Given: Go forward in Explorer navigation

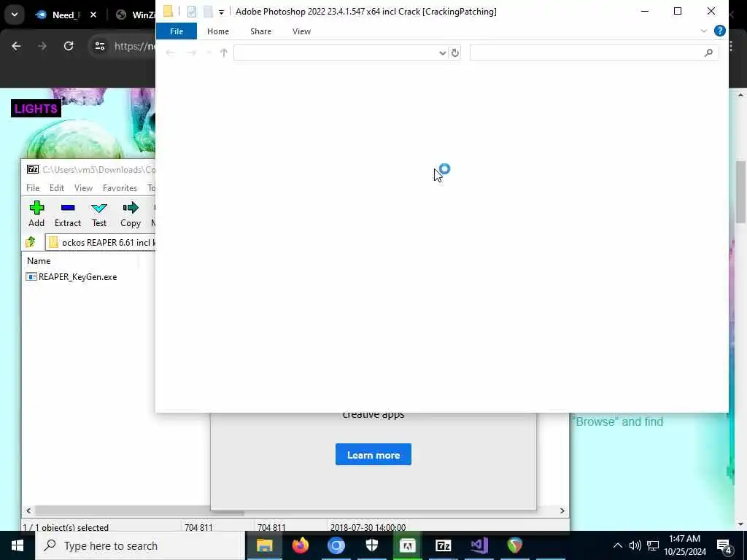Looking at the screenshot, I should pos(191,52).
